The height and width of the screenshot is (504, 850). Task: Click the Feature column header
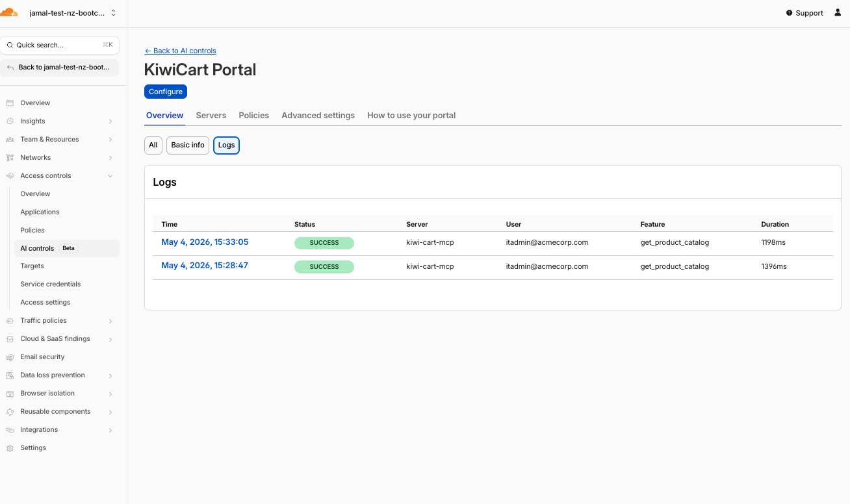(x=652, y=224)
